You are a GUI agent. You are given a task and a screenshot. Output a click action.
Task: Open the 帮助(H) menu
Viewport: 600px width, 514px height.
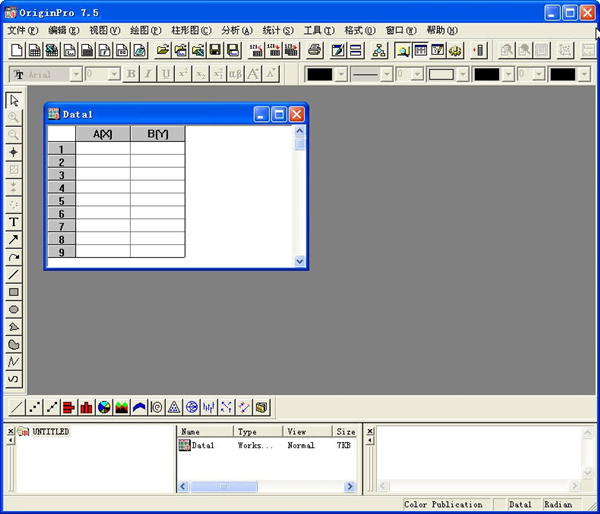coord(442,30)
